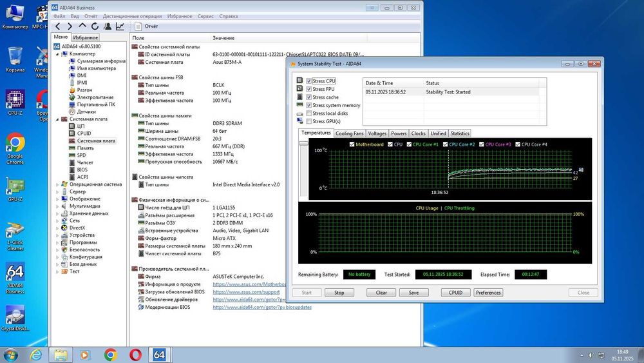Open the File Explorer taskbar icon
Image resolution: width=644 pixels, height=363 pixels.
61,355
